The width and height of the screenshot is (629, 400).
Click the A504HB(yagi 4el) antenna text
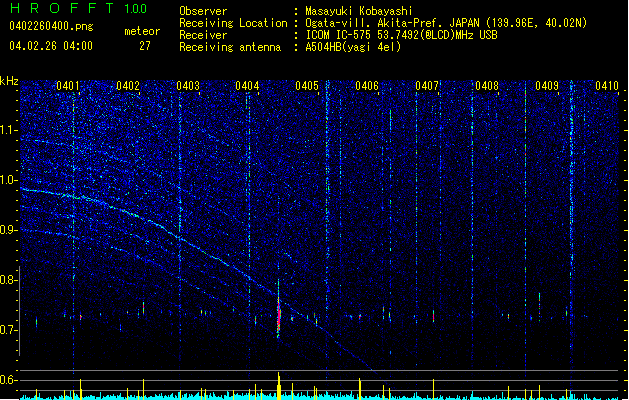[353, 47]
